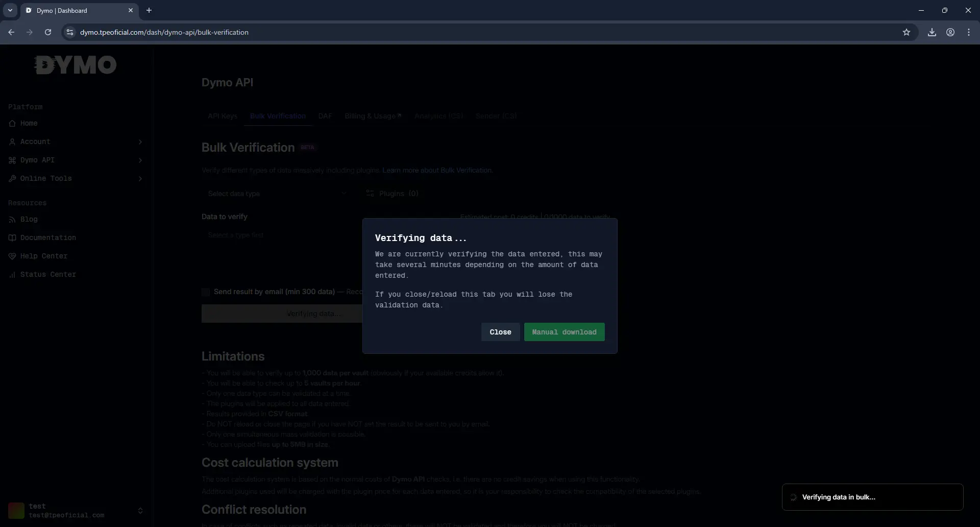The height and width of the screenshot is (527, 980).
Task: Click the Blog RSS icon
Action: point(12,220)
